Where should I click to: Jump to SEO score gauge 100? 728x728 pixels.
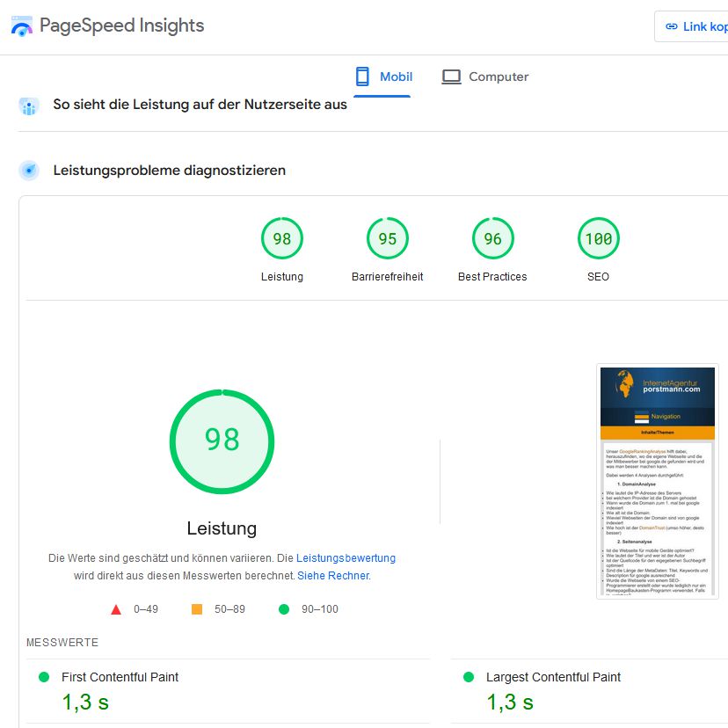599,238
